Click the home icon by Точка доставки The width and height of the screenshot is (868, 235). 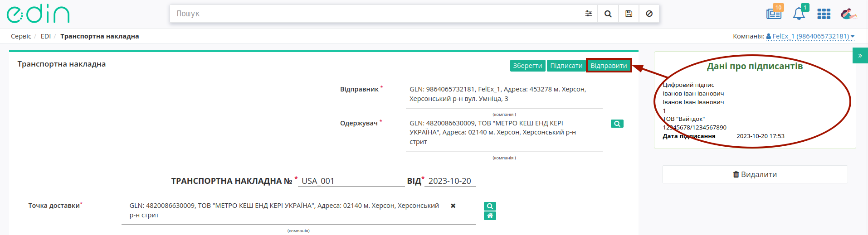pyautogui.click(x=490, y=216)
